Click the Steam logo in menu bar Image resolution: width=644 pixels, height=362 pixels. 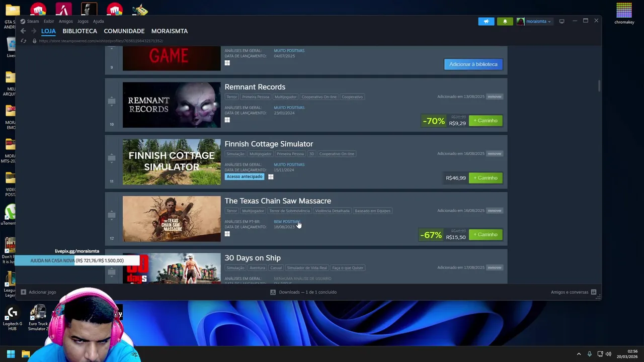click(x=23, y=21)
